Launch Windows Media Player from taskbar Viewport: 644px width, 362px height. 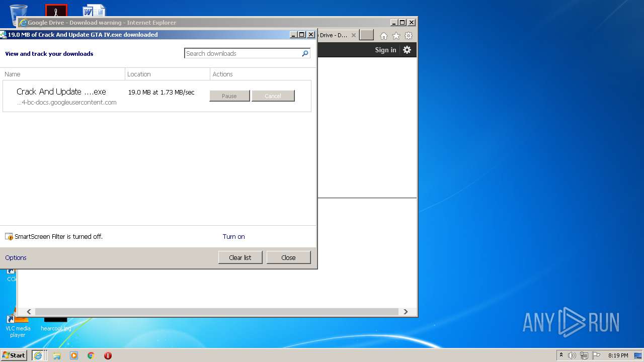pos(74,355)
